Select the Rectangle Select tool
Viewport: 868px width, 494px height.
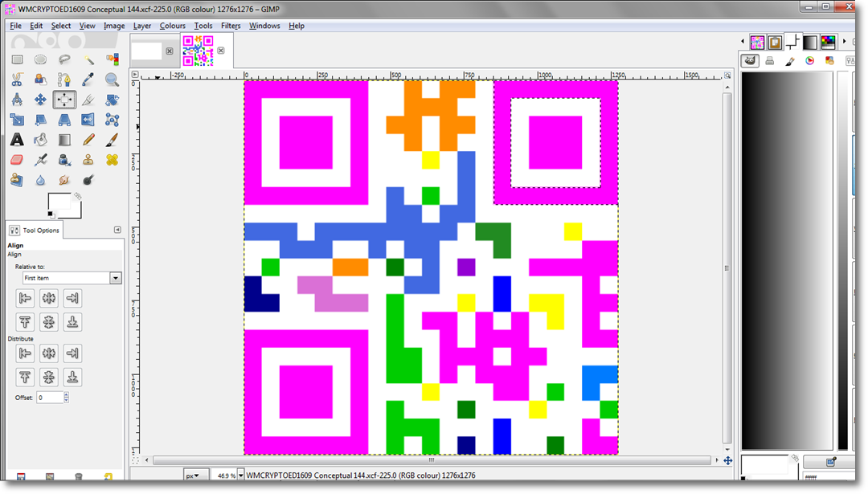(17, 59)
